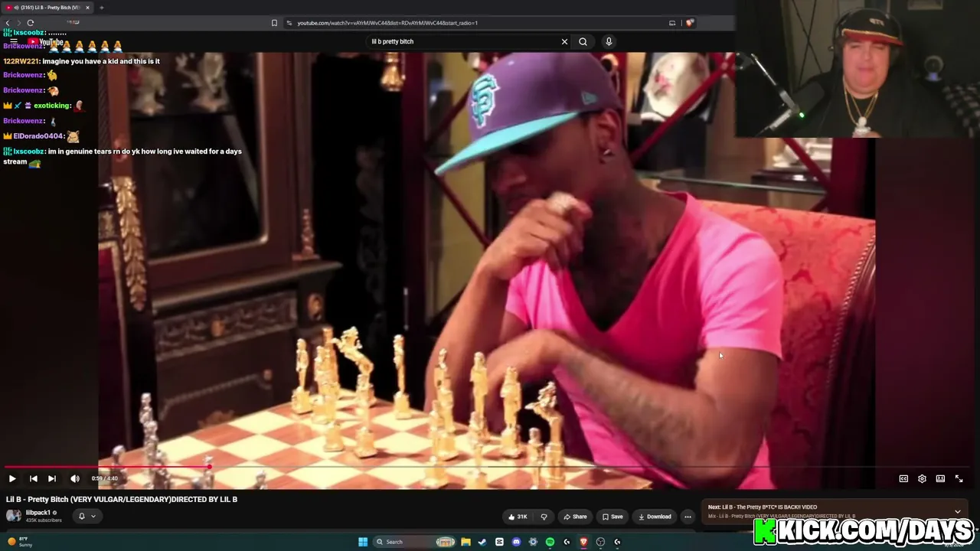Viewport: 980px width, 551px height.
Task: Open the player settings gear
Action: pyautogui.click(x=922, y=478)
